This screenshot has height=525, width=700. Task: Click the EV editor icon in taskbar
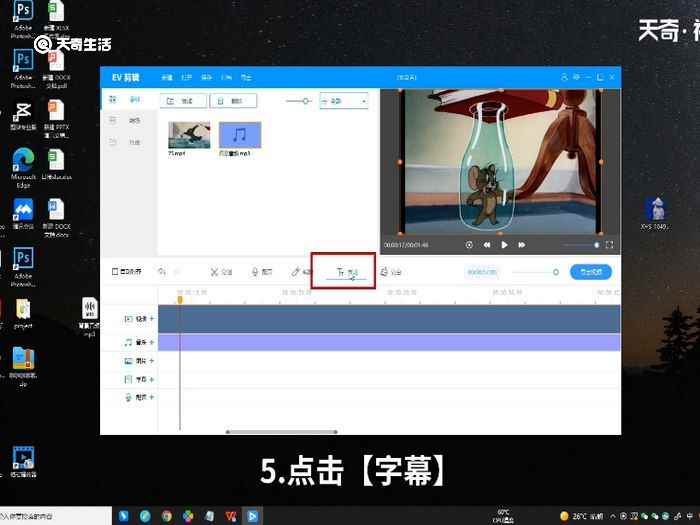pos(252,516)
